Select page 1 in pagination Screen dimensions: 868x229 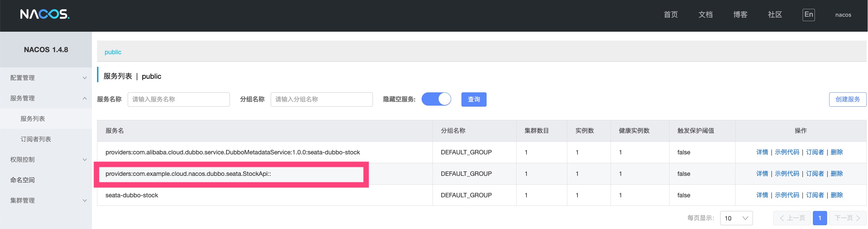pos(820,218)
